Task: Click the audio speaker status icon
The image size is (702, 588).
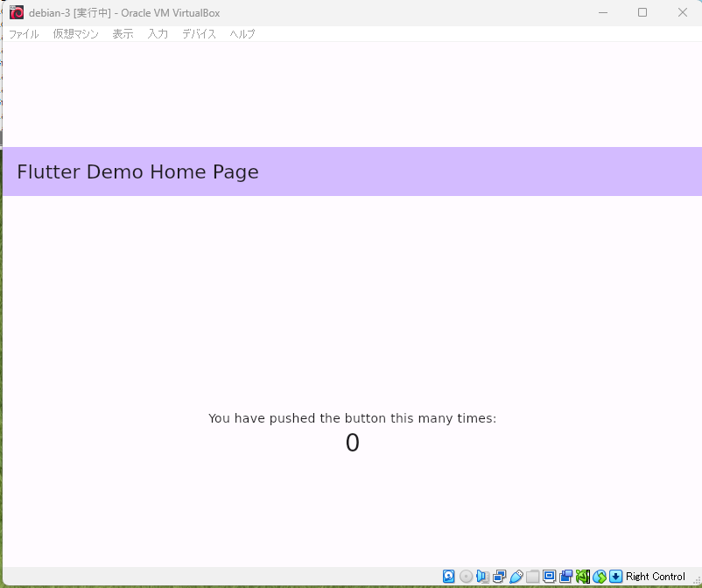Action: coord(482,576)
